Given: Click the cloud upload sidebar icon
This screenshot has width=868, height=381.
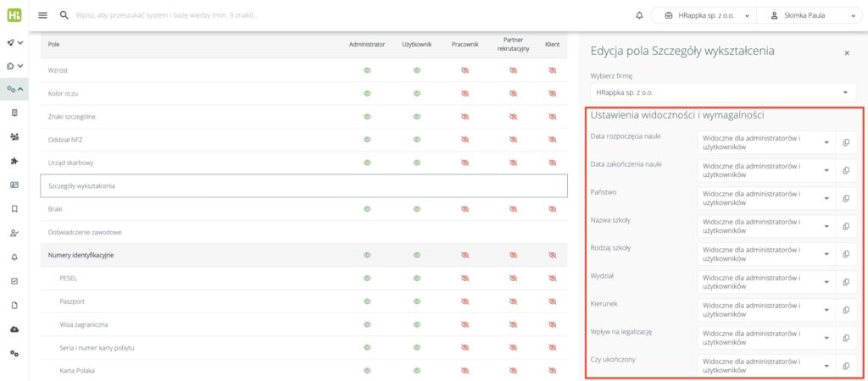Looking at the screenshot, I should (14, 329).
